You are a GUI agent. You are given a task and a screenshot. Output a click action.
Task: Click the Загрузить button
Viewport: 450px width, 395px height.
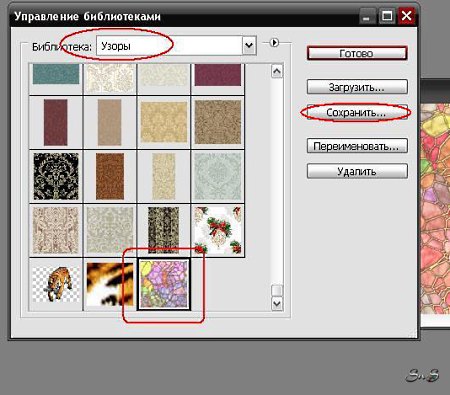click(357, 87)
